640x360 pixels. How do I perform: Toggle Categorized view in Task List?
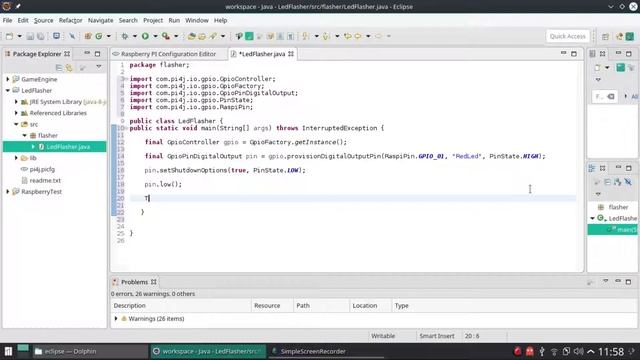620,67
